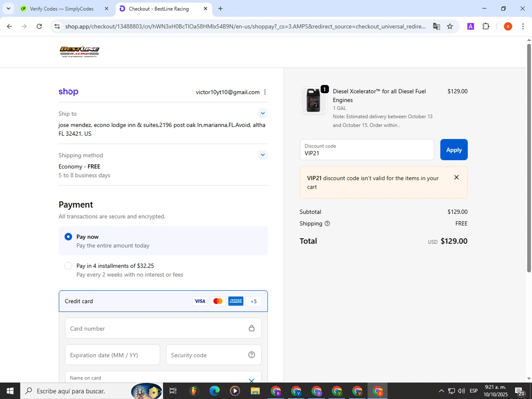Focus the Card number field
Image resolution: width=532 pixels, height=399 pixels.
tap(163, 328)
